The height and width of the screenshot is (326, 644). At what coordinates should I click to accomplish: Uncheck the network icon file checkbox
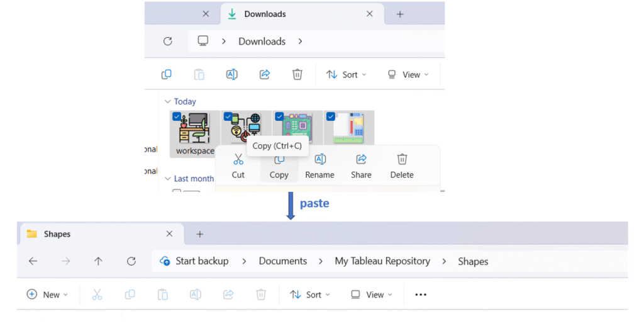pos(228,116)
